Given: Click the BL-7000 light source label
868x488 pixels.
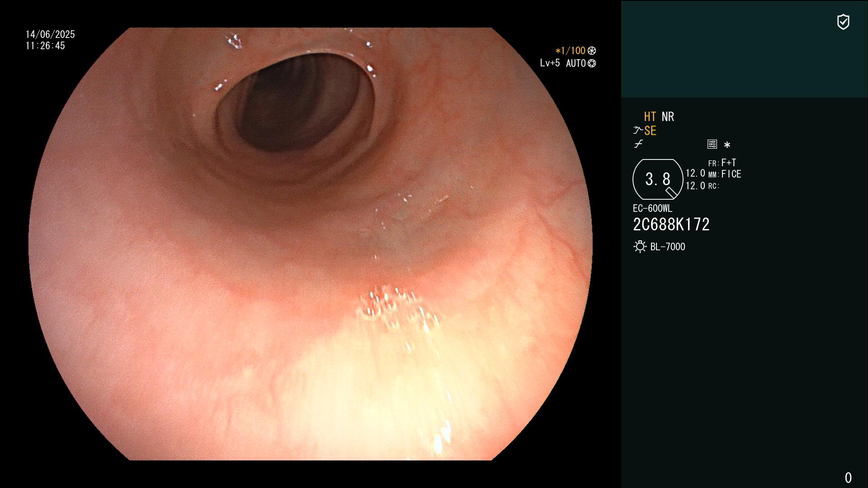Looking at the screenshot, I should coord(668,247).
